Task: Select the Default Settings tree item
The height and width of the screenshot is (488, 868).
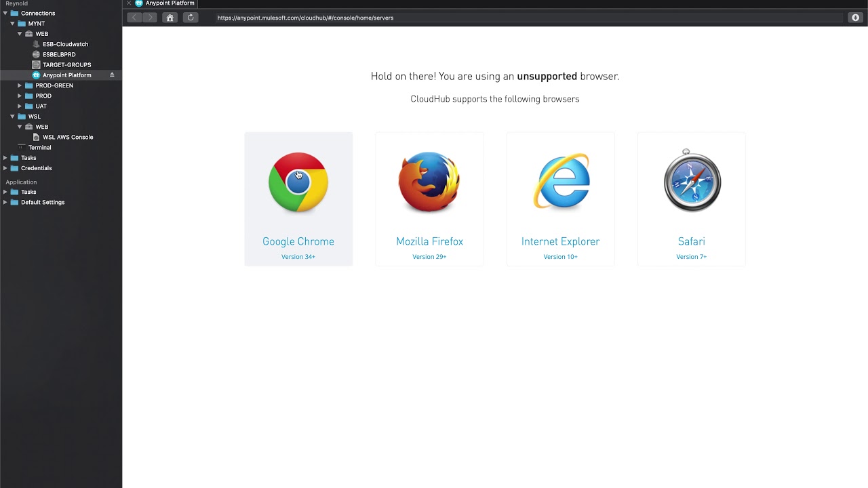Action: point(43,202)
